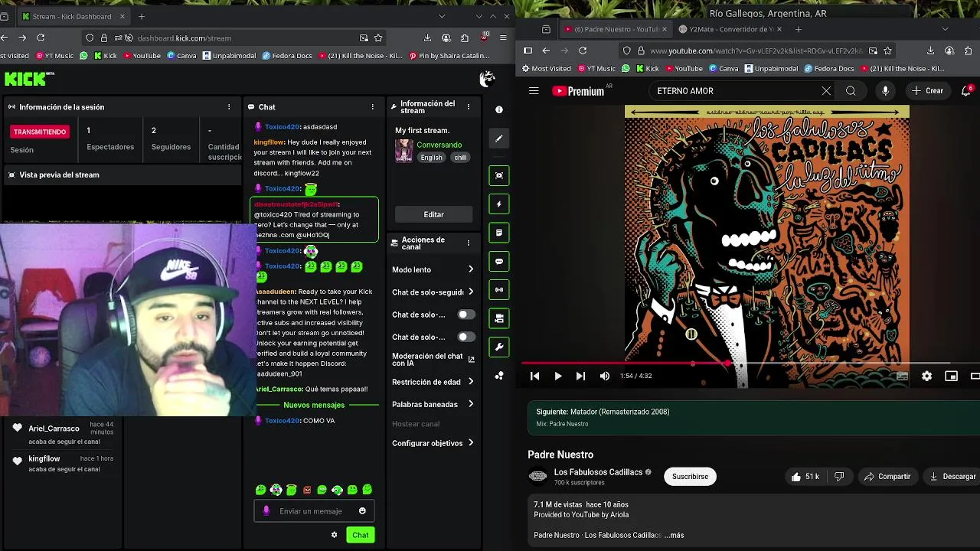Skip to next track Matador
Image resolution: width=980 pixels, height=551 pixels.
coord(580,376)
